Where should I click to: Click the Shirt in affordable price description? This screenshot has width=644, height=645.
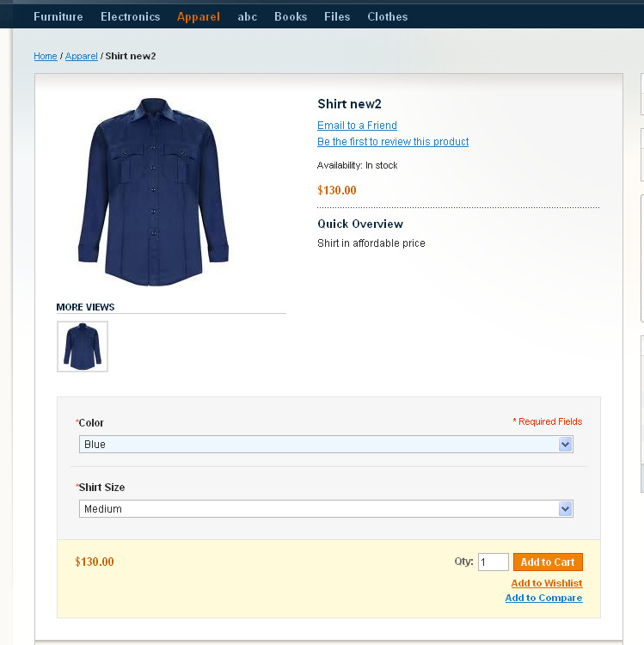click(371, 243)
